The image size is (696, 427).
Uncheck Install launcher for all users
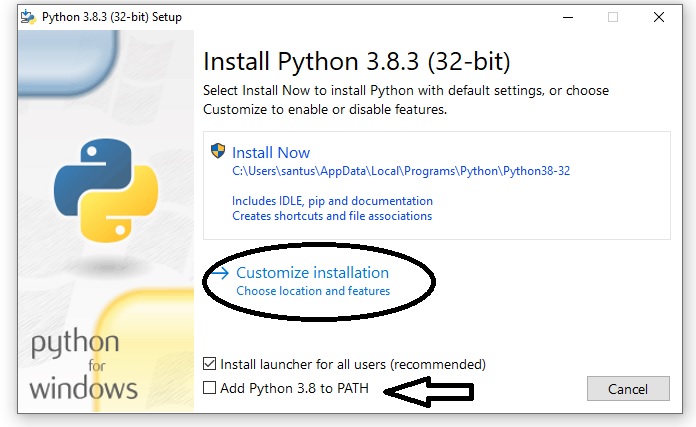coord(210,364)
